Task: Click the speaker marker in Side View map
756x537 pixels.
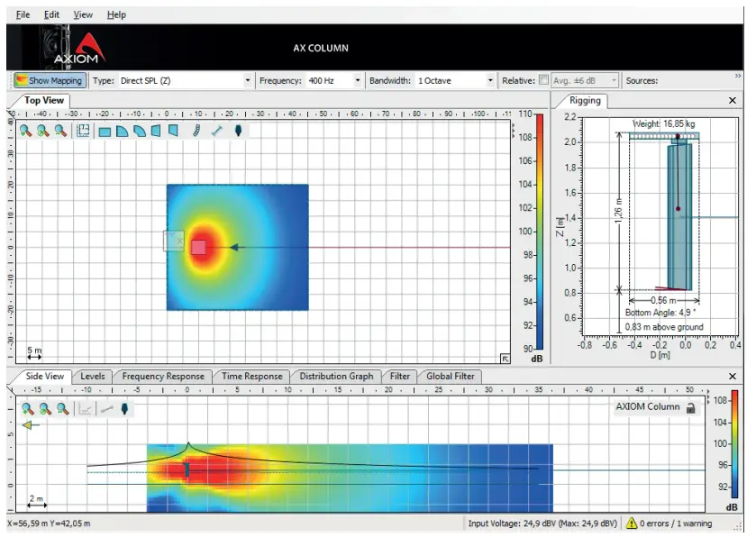Action: coord(187,469)
